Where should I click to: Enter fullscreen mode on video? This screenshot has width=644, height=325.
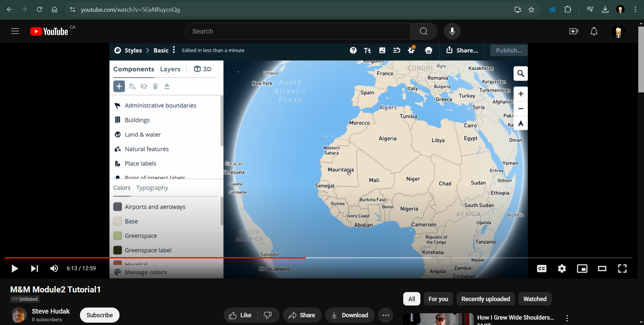(622, 269)
